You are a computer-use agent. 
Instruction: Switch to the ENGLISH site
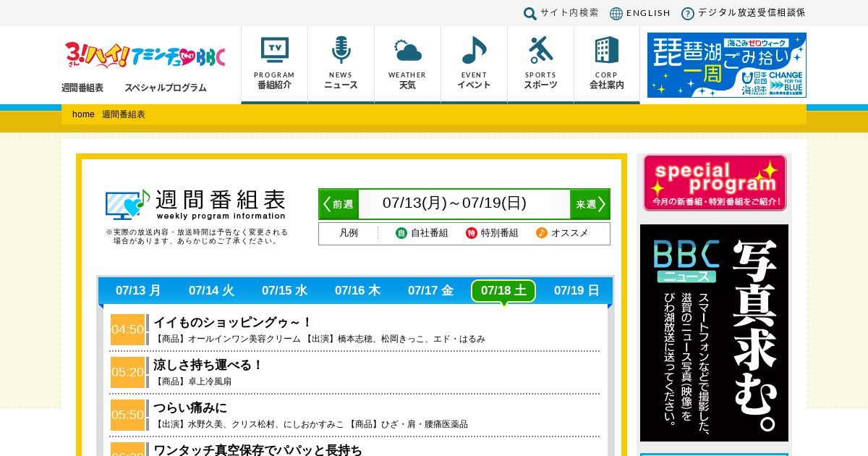click(648, 13)
